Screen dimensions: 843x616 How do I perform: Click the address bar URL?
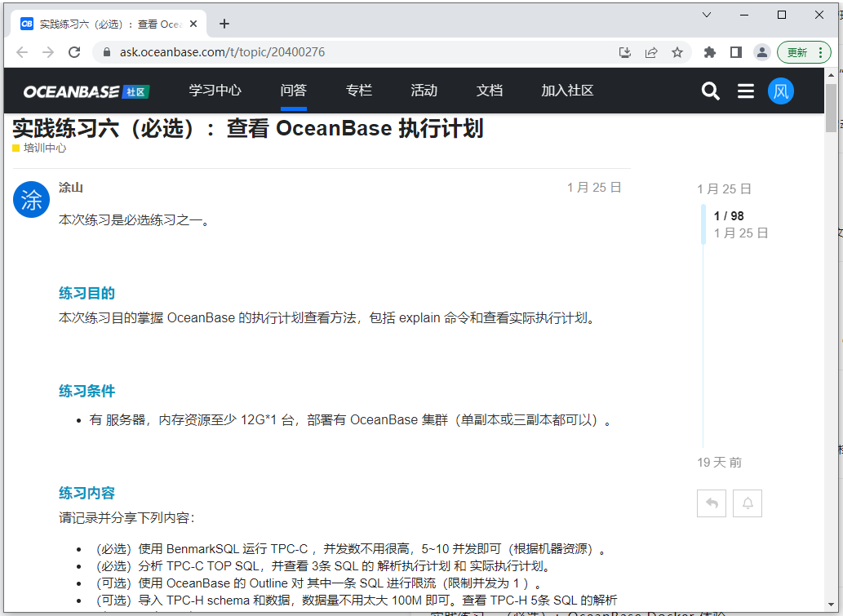(222, 52)
